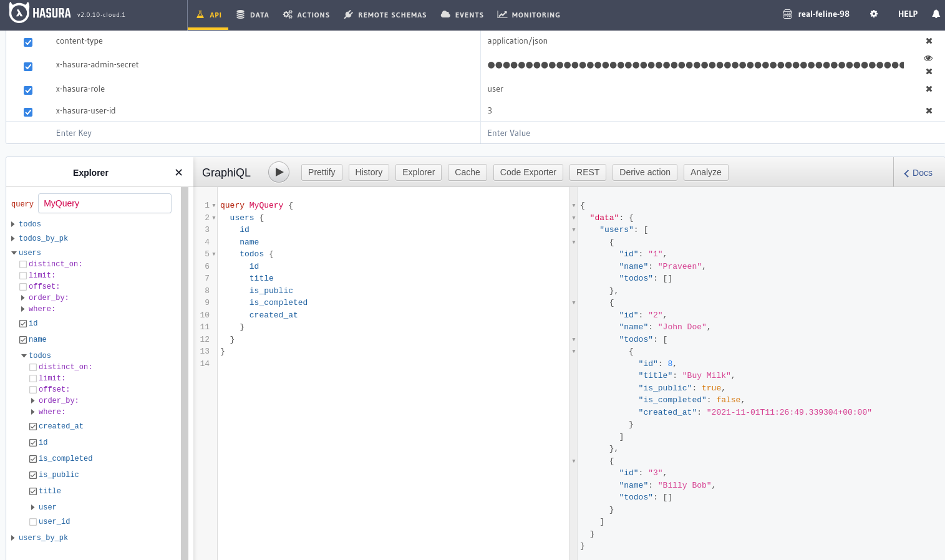Open the Docs panel link
945x560 pixels.
(918, 173)
